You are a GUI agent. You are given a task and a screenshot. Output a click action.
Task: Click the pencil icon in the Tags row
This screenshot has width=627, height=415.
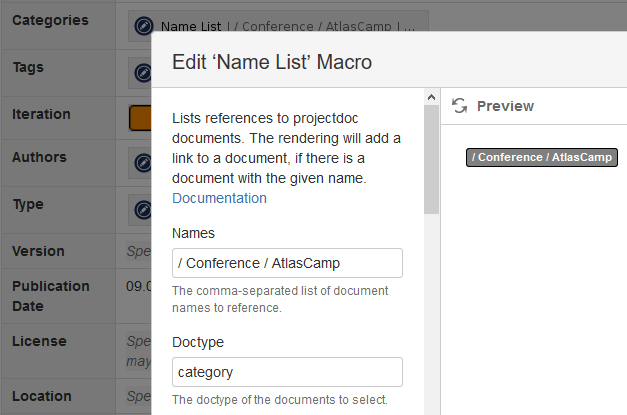(x=143, y=73)
